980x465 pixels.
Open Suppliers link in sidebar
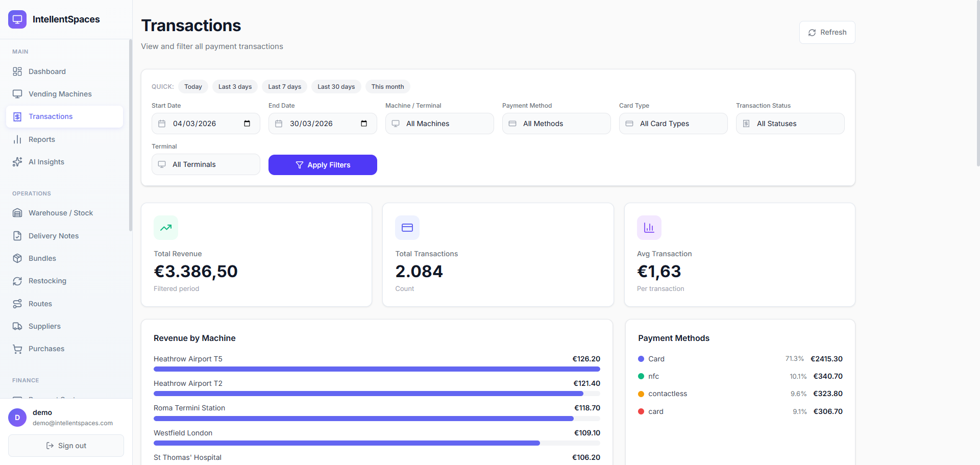point(64,326)
